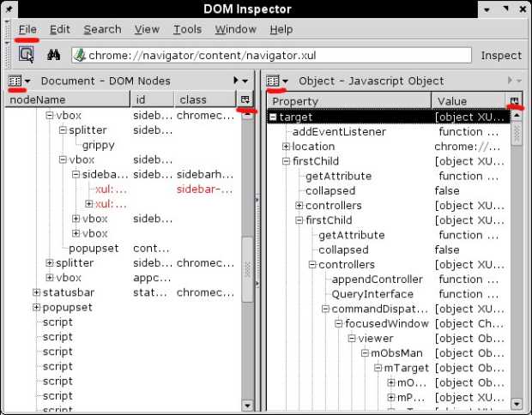The image size is (532, 415).
Task: Open the File menu
Action: 27,29
